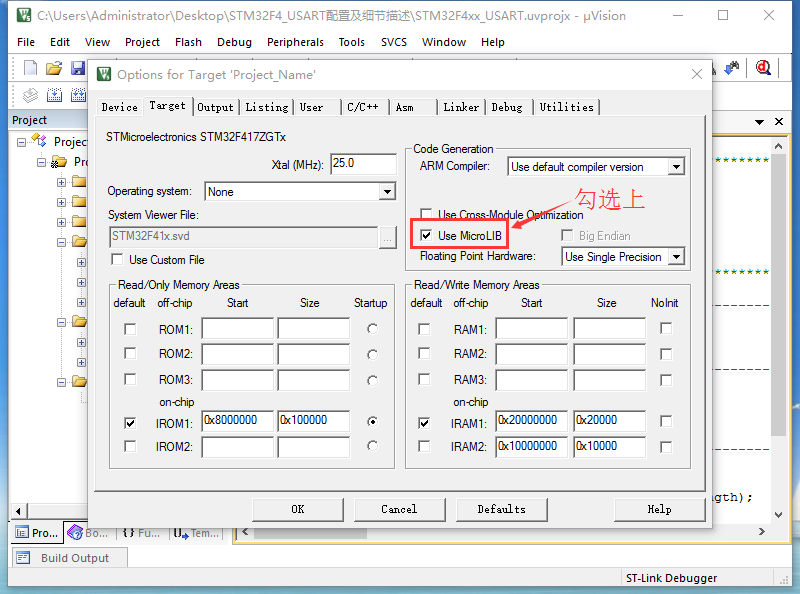
Task: Open the Debug tab in Options dialog
Action: 507,107
